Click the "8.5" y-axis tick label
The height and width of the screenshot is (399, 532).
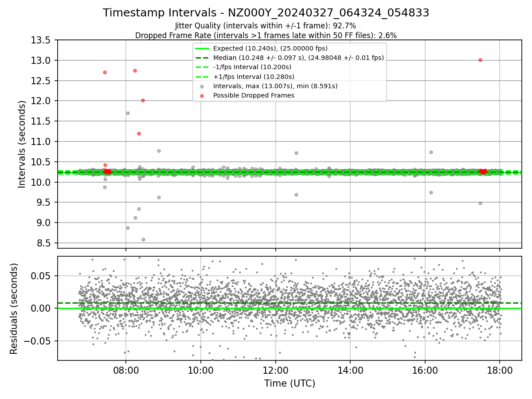tap(43, 243)
